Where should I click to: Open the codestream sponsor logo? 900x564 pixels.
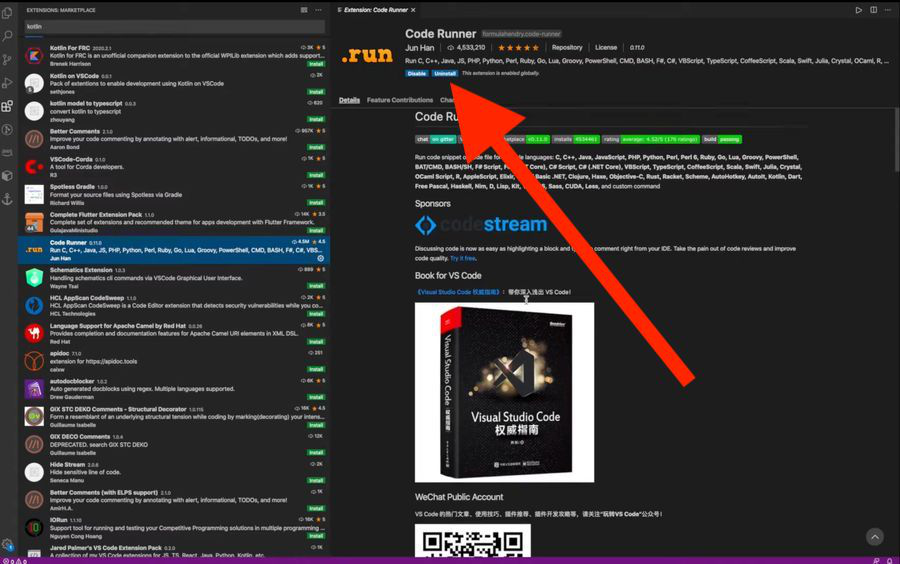(481, 224)
